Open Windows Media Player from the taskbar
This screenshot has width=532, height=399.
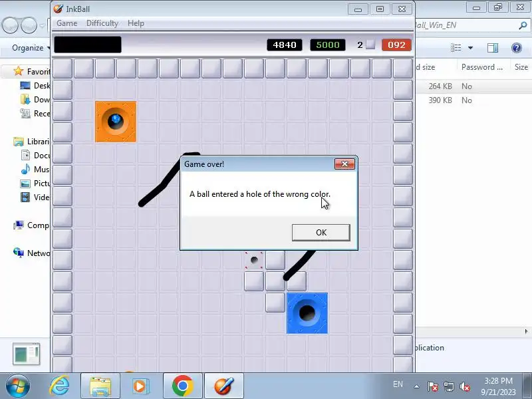140,386
